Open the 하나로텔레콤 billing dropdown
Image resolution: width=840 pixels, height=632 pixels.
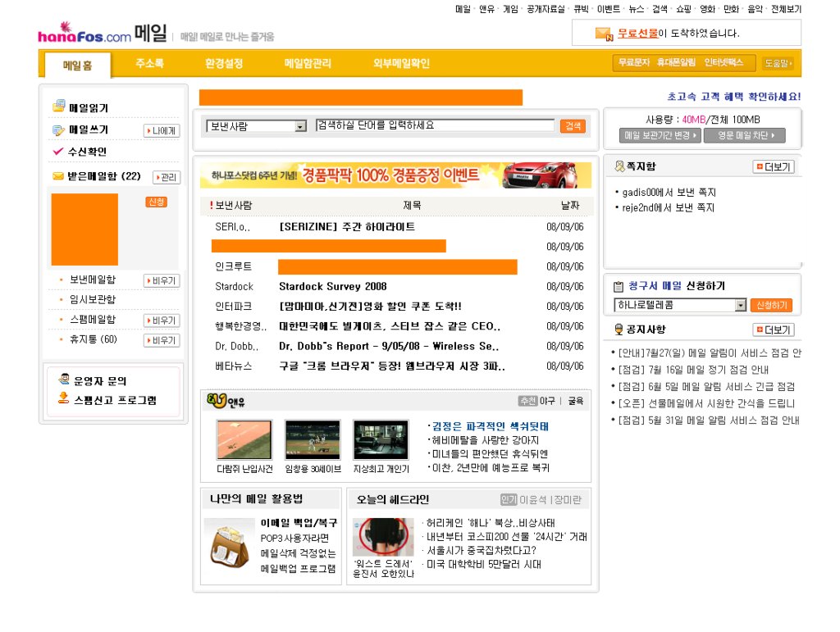[x=680, y=305]
